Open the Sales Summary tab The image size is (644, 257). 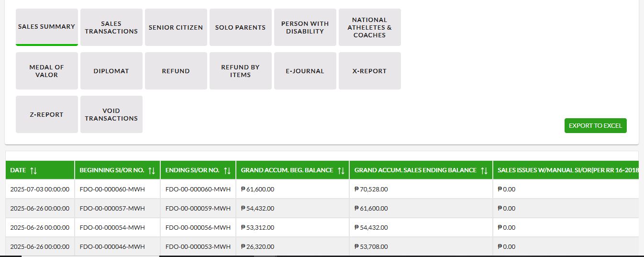tap(47, 27)
